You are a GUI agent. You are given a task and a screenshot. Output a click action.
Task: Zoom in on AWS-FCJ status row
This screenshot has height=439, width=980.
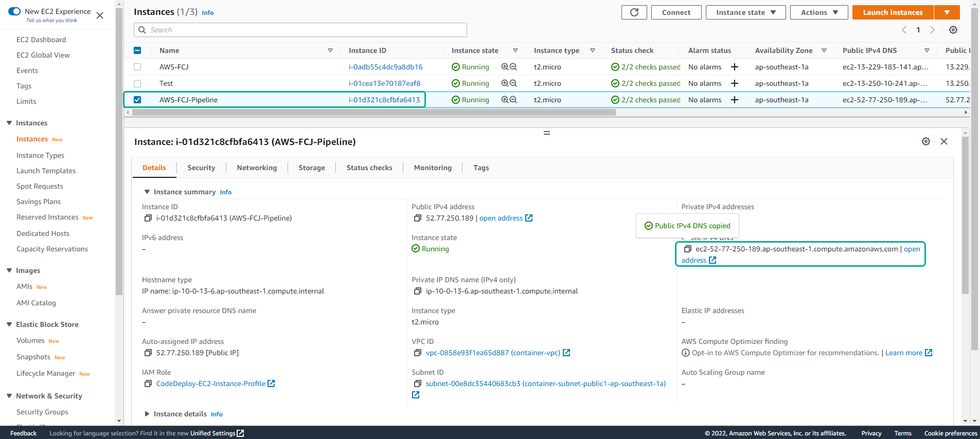(505, 67)
